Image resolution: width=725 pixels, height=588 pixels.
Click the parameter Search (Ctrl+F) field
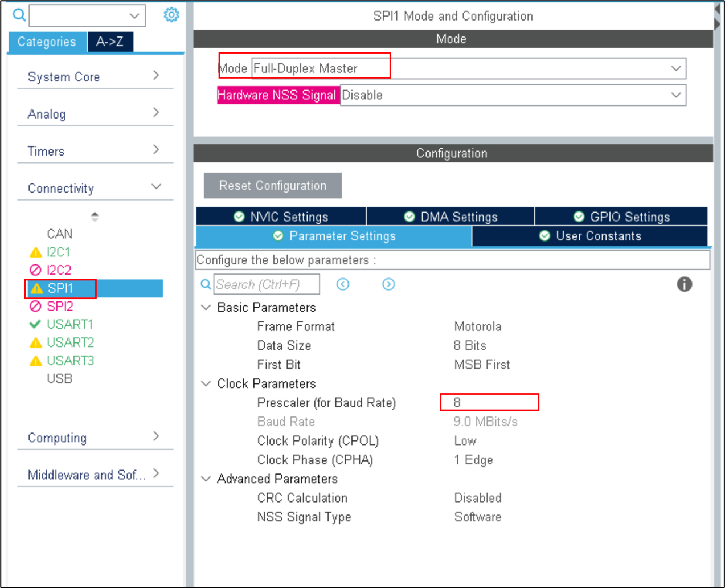point(266,284)
